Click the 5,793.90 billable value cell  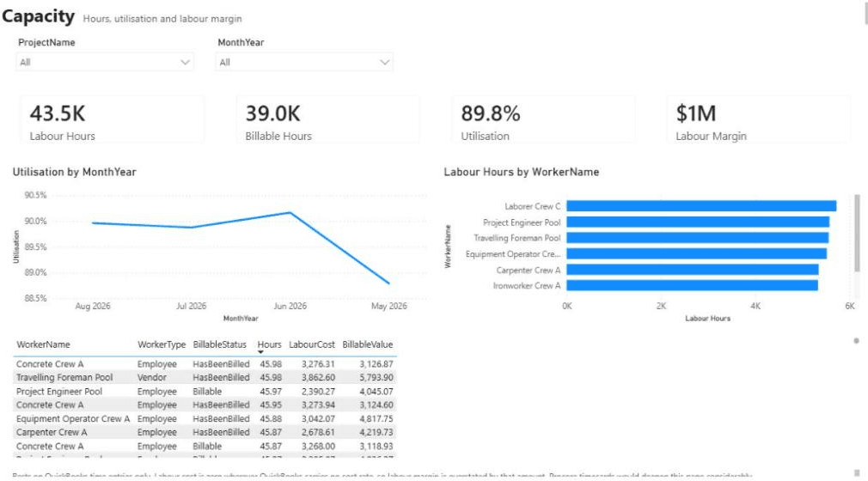coord(376,377)
